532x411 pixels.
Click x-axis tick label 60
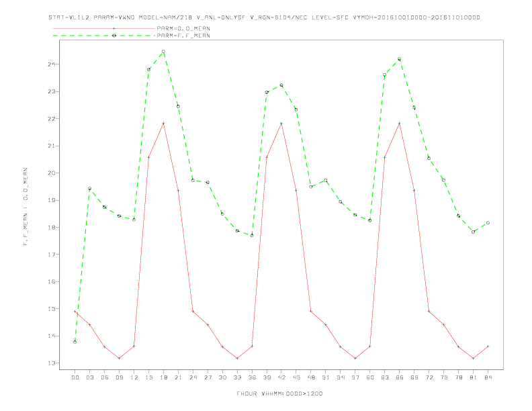pos(370,377)
